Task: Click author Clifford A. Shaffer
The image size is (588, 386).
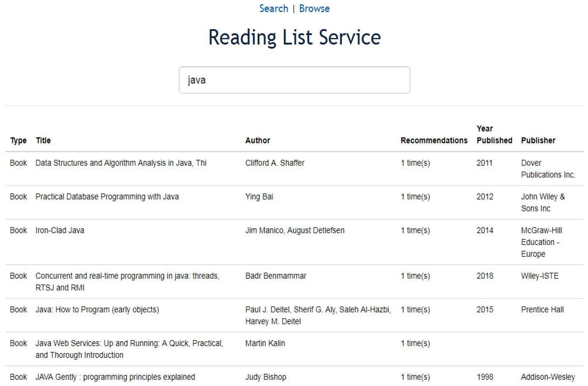Action: pyautogui.click(x=275, y=163)
